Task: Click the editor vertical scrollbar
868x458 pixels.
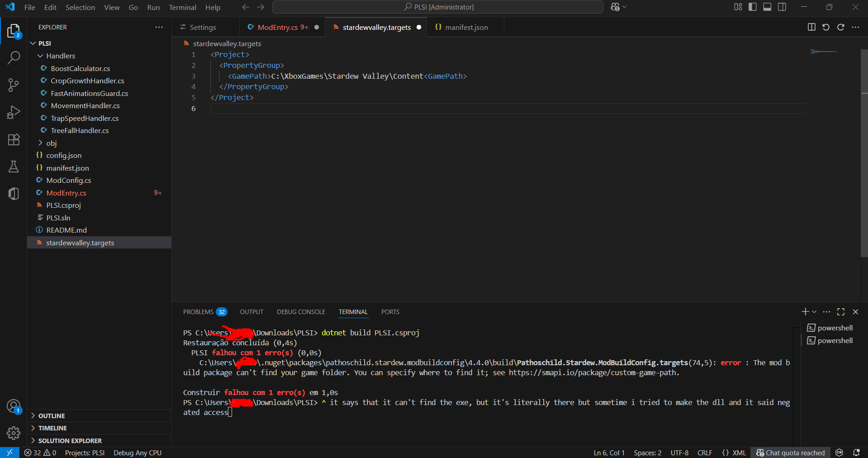Action: click(x=864, y=154)
